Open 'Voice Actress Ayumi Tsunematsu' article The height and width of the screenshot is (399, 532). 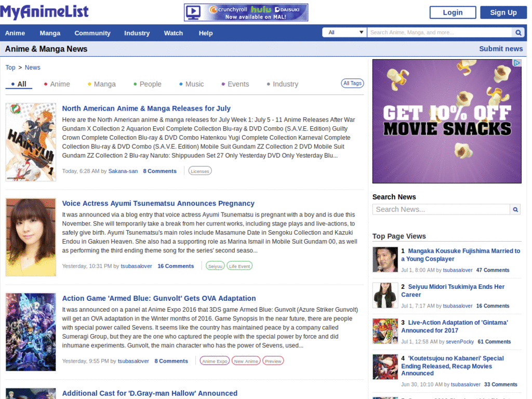pyautogui.click(x=158, y=204)
